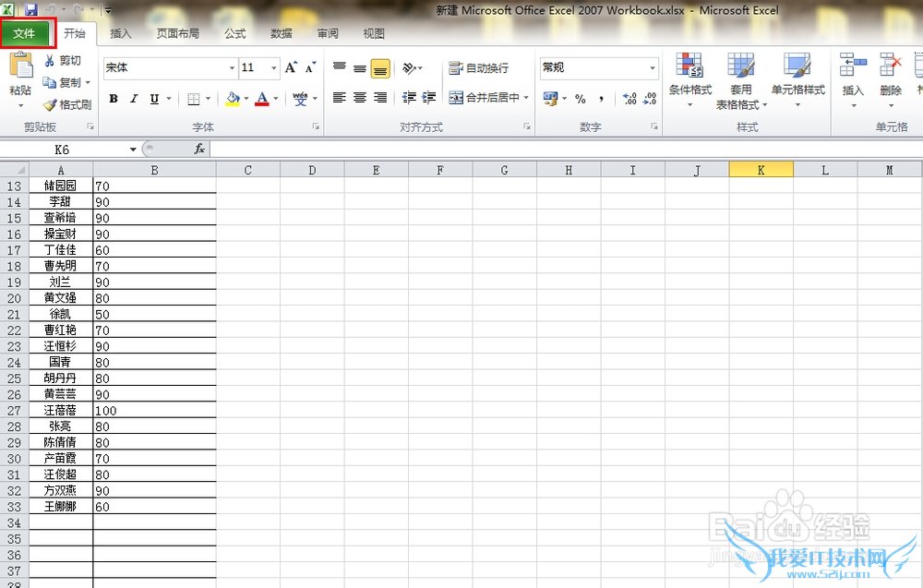Center text horizontally
Viewport: 923px width, 588px height.
click(360, 98)
